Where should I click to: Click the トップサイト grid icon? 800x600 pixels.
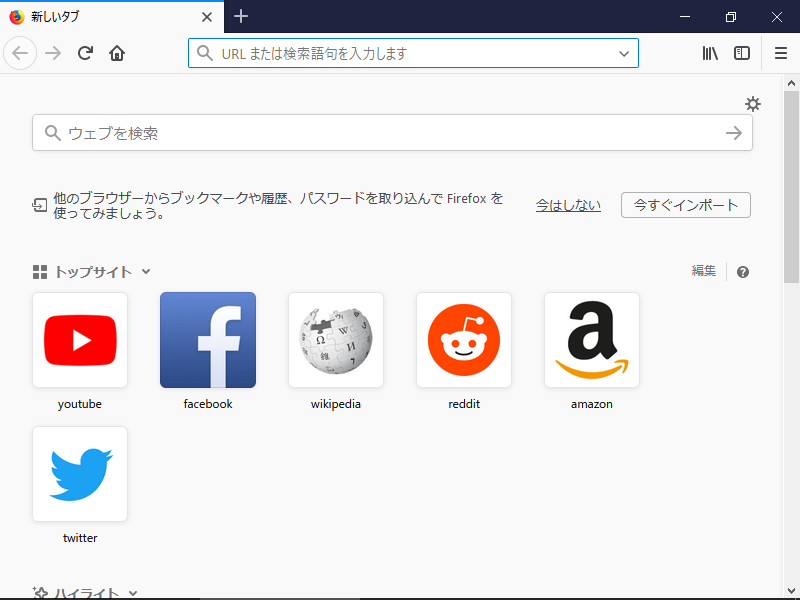pyautogui.click(x=40, y=272)
